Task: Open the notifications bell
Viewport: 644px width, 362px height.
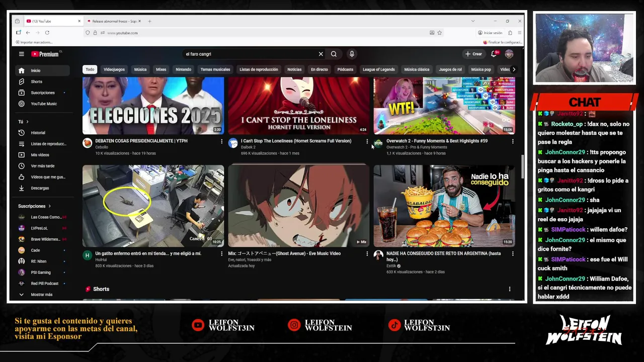Action: pos(494,54)
